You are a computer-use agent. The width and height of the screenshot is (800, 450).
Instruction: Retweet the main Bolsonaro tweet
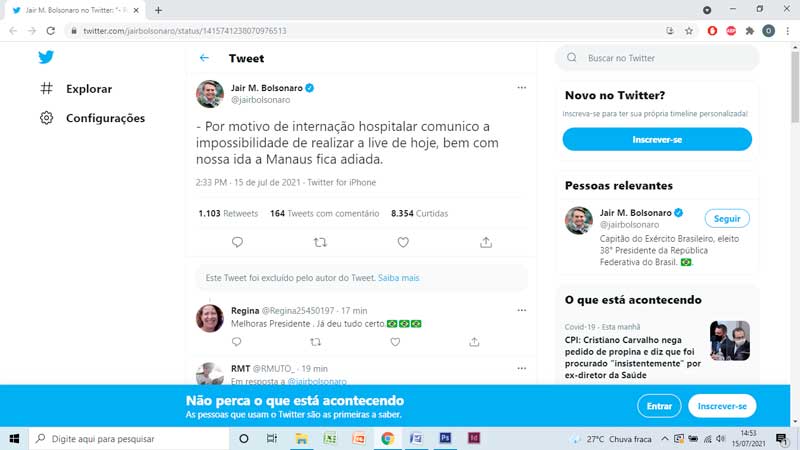click(320, 242)
